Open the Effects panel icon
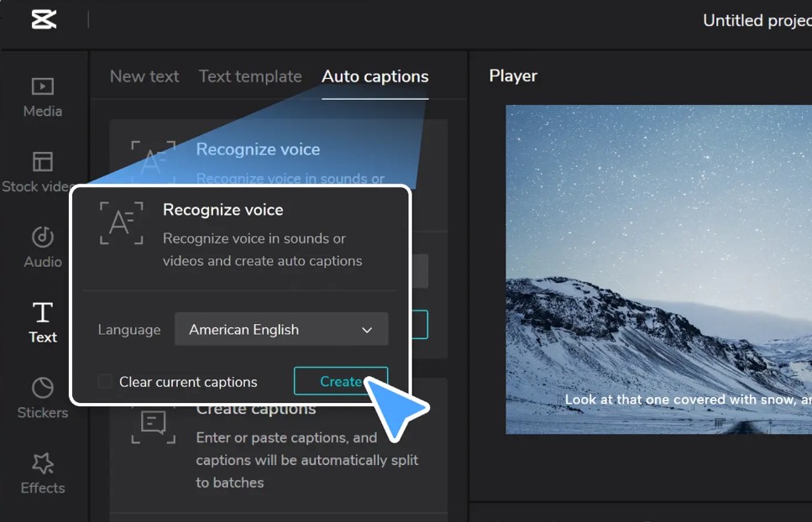Screen dimensions: 812x522 [43, 463]
